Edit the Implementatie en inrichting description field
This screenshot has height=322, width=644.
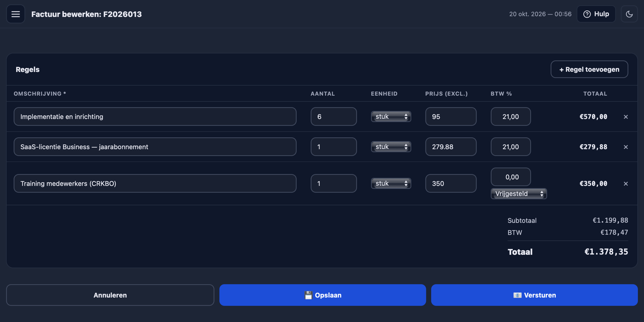pos(155,116)
